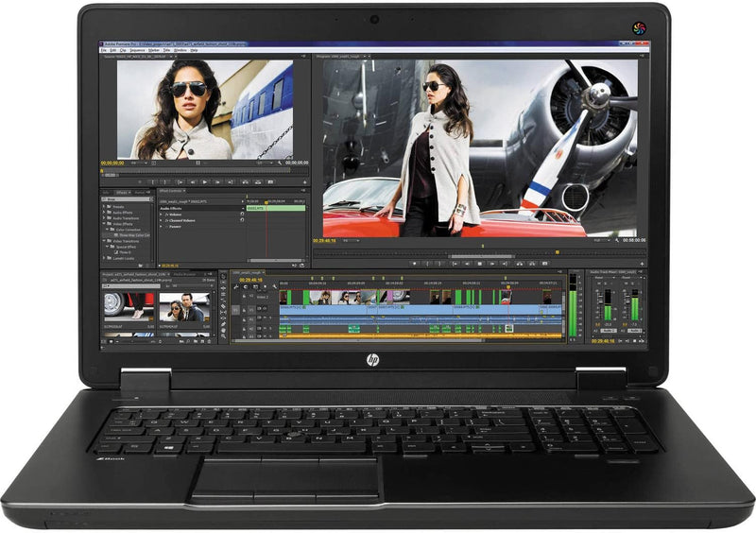756x533 pixels.
Task: Play clip in the Source monitor
Action: 205,182
